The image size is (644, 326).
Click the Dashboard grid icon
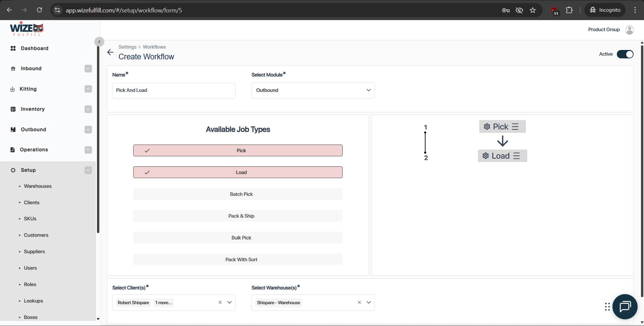[x=13, y=48]
